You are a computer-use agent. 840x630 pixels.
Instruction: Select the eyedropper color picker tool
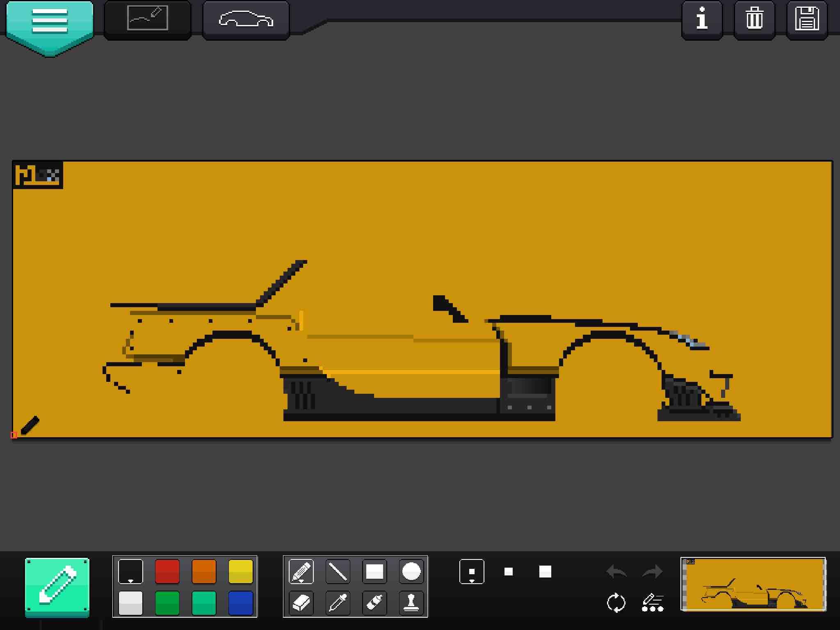click(338, 603)
